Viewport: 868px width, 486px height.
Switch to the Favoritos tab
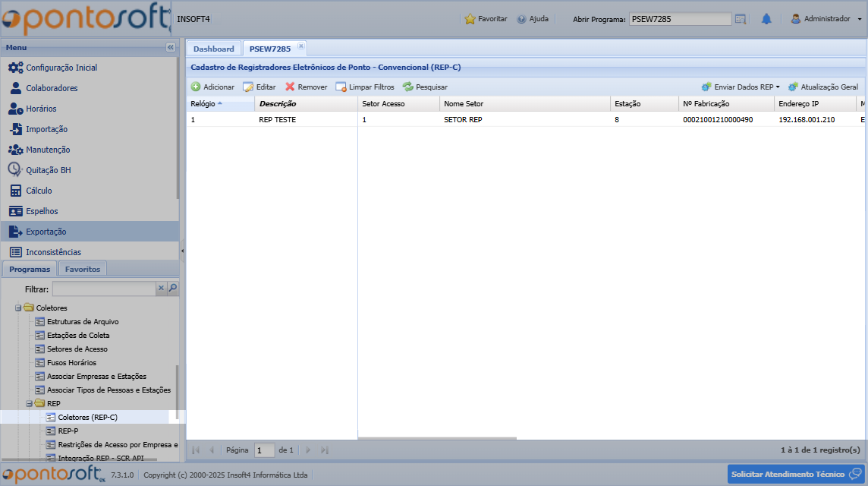[82, 269]
